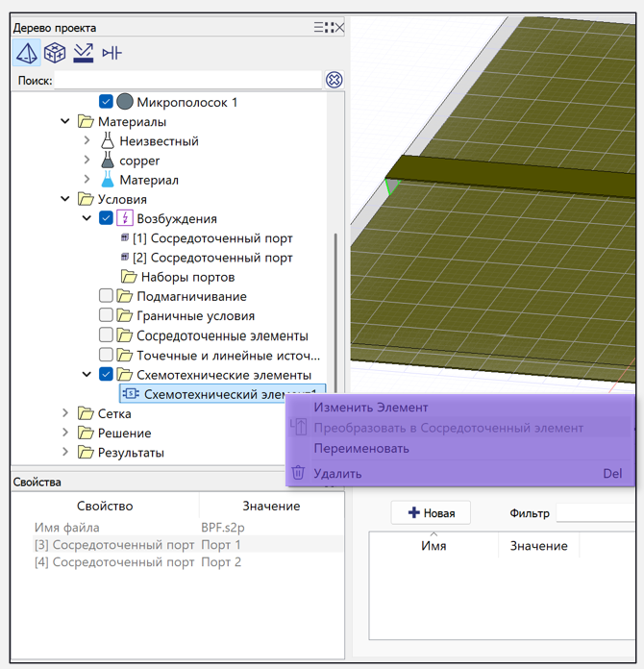Click the capacitor symbol toolbar icon

point(111,53)
